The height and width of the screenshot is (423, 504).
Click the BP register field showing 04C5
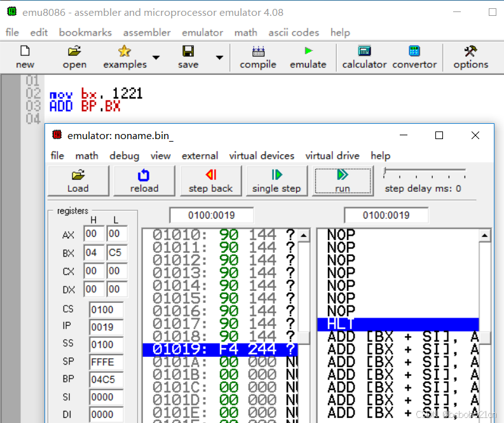[106, 380]
